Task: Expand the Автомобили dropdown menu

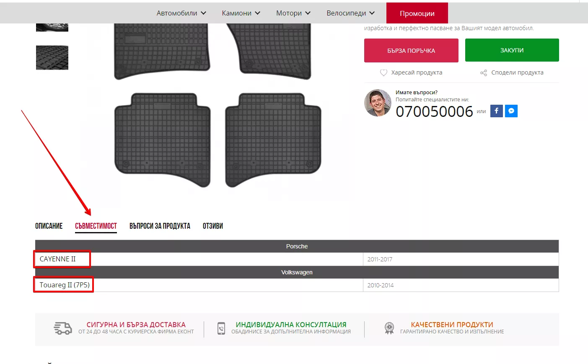Action: (x=181, y=13)
